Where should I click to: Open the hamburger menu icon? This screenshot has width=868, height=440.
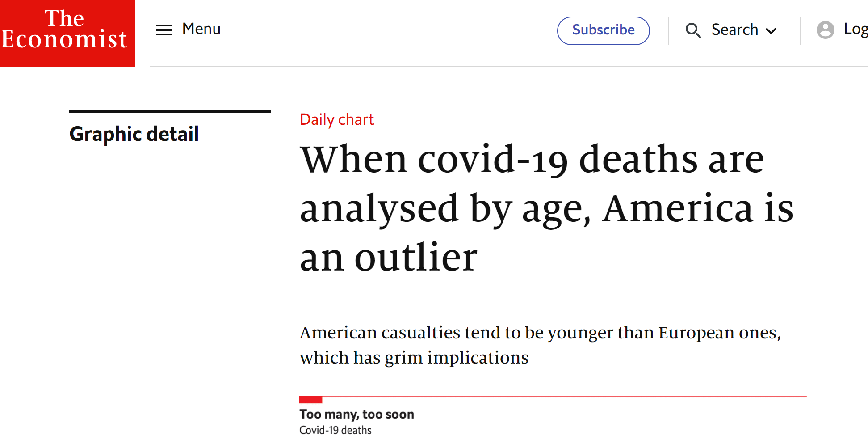164,30
